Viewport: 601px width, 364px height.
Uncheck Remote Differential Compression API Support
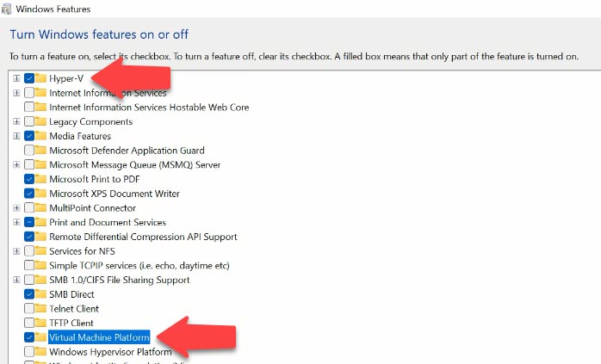[29, 237]
